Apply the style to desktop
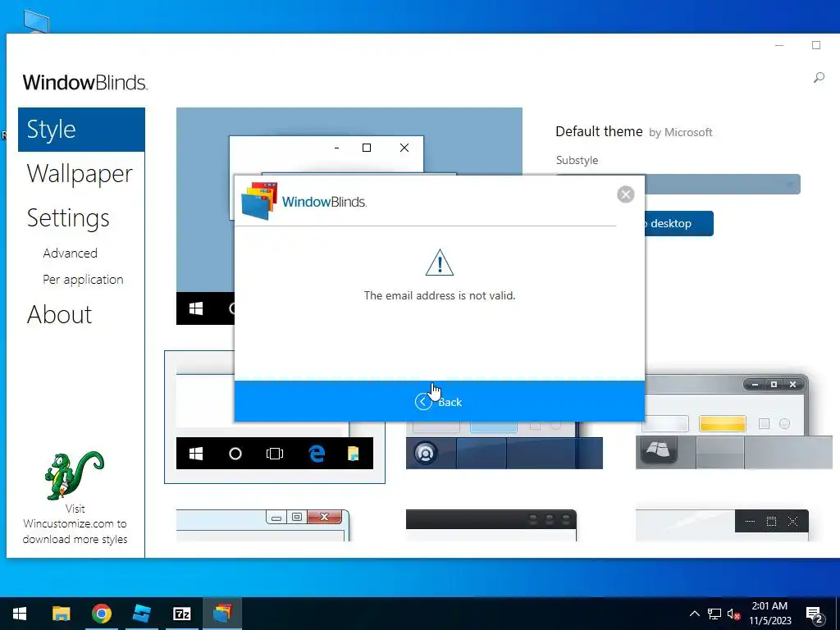 pos(678,223)
